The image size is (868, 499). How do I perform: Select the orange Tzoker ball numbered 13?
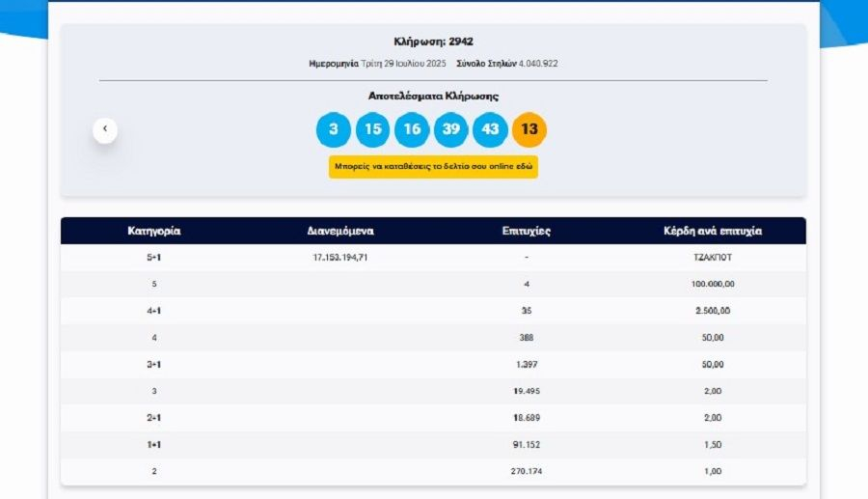[x=529, y=129]
